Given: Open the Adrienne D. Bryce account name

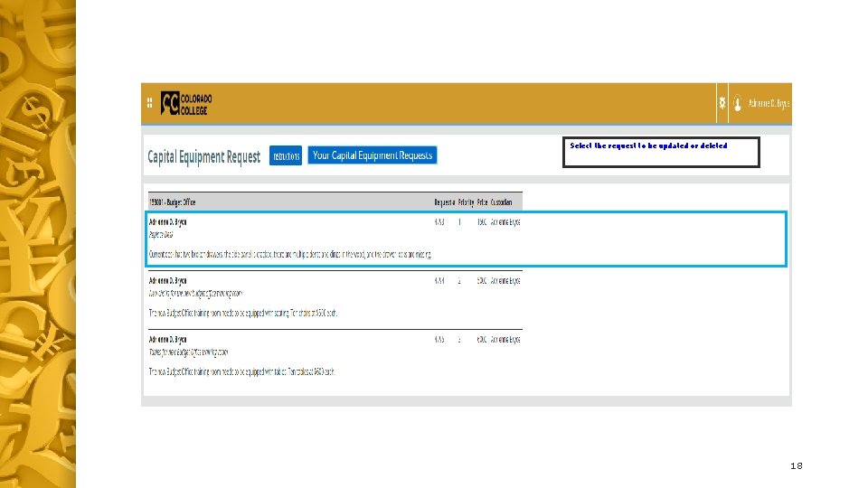Looking at the screenshot, I should point(769,103).
